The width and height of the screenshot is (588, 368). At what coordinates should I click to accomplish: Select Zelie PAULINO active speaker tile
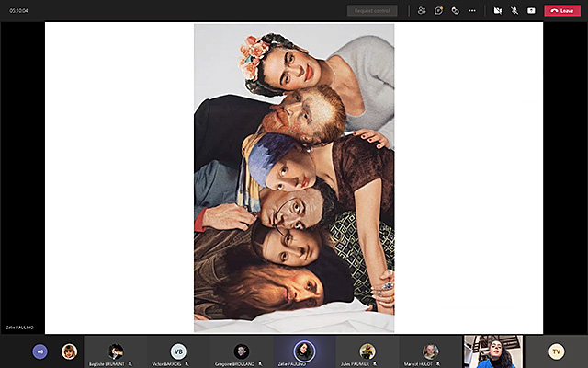pyautogui.click(x=304, y=351)
